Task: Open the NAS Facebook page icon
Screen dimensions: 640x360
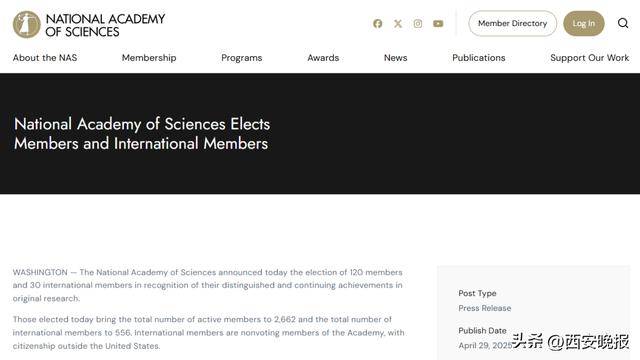Action: click(378, 24)
